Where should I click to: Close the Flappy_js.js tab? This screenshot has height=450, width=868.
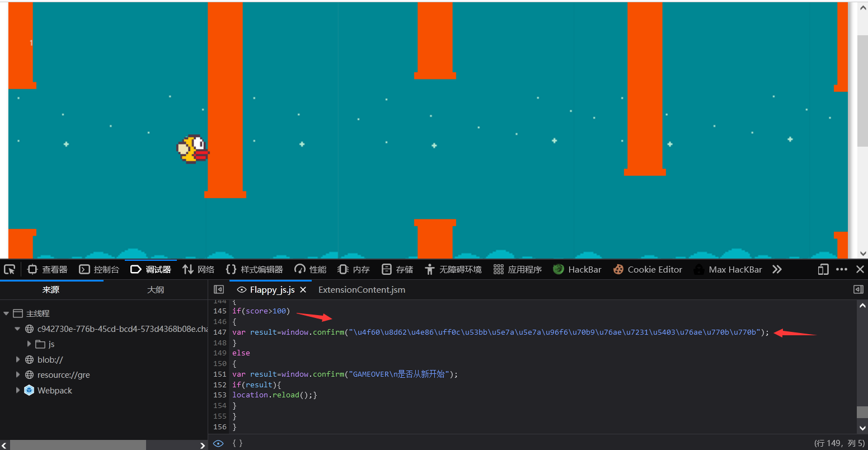tap(303, 289)
